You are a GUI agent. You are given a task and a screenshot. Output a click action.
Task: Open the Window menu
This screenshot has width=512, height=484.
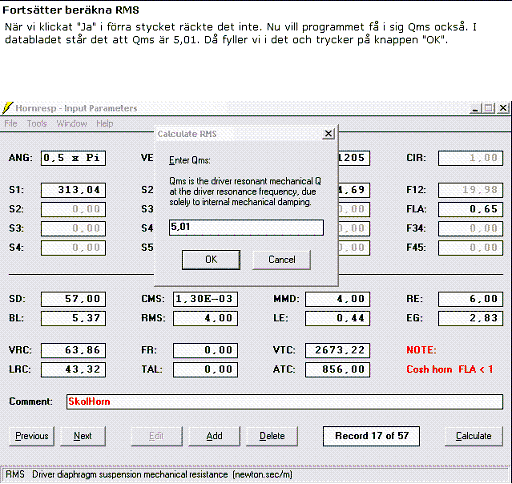pyautogui.click(x=72, y=124)
